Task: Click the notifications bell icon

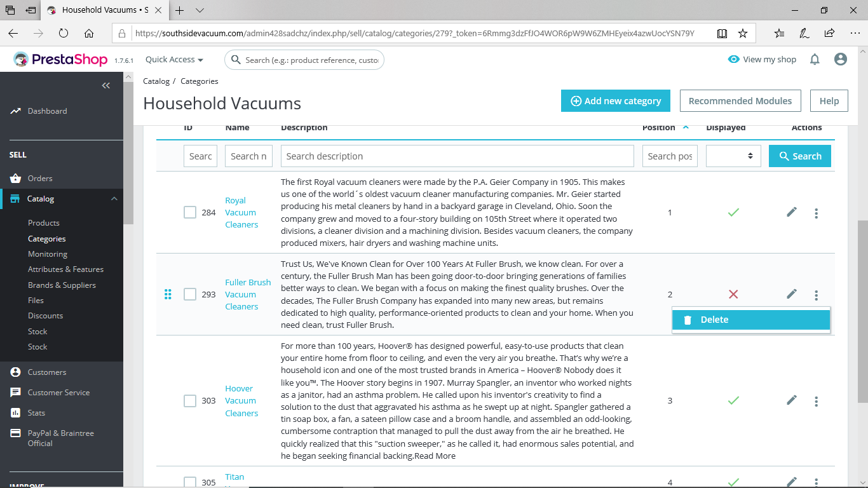Action: [815, 59]
